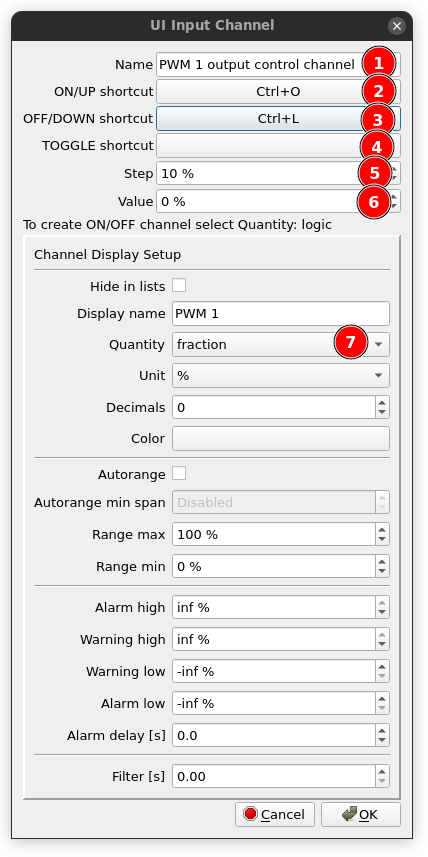Viewport: 428px width, 857px height.
Task: Open the Color picker swatch button
Action: (281, 438)
